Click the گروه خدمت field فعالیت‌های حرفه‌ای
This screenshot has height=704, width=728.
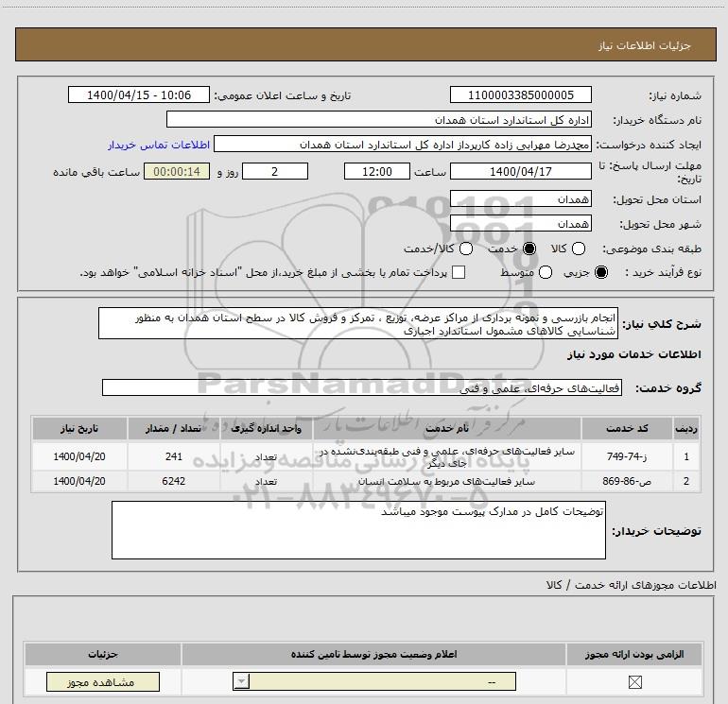tap(362, 388)
